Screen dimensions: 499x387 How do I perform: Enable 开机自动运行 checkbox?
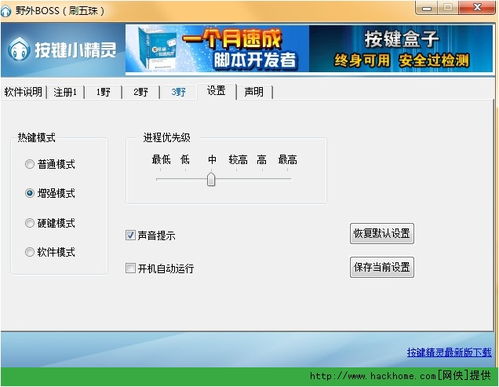tap(130, 268)
